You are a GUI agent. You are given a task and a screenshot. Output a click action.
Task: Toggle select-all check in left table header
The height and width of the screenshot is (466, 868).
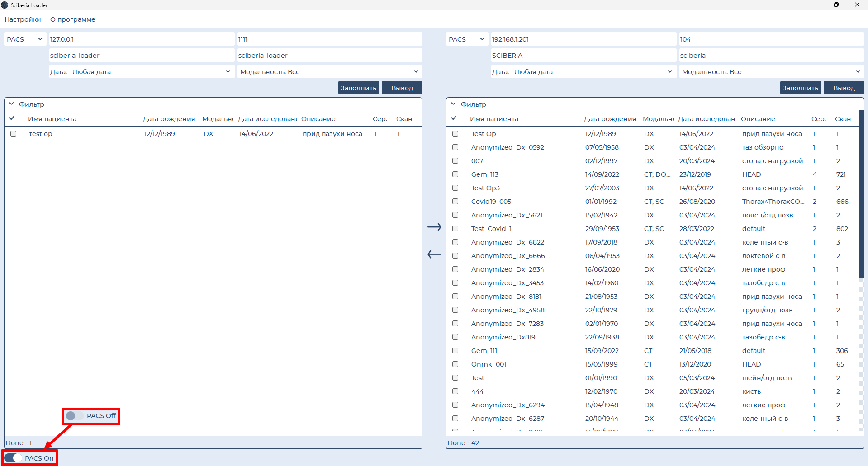(12, 118)
